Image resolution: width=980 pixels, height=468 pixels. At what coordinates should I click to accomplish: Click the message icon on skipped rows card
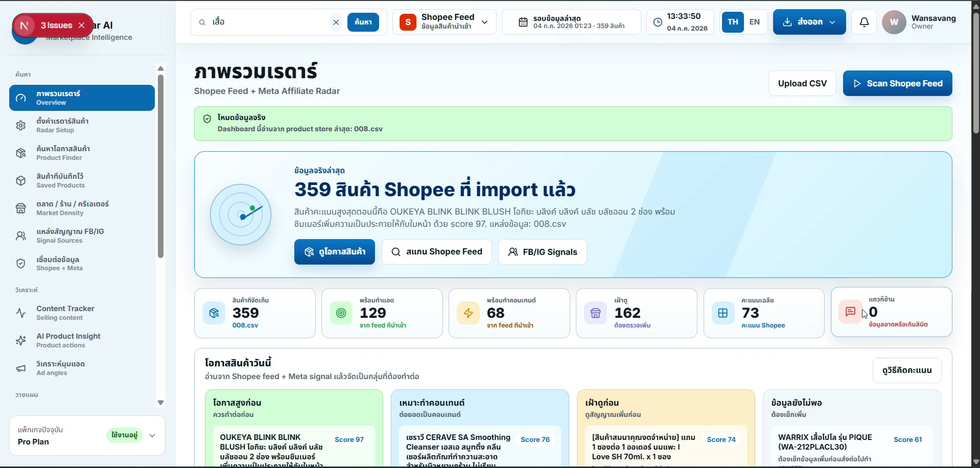(x=850, y=312)
